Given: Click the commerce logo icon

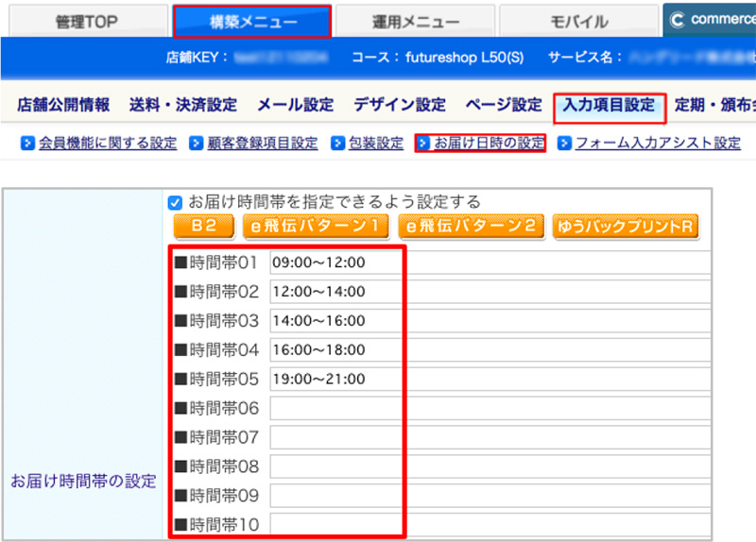Looking at the screenshot, I should (x=678, y=20).
